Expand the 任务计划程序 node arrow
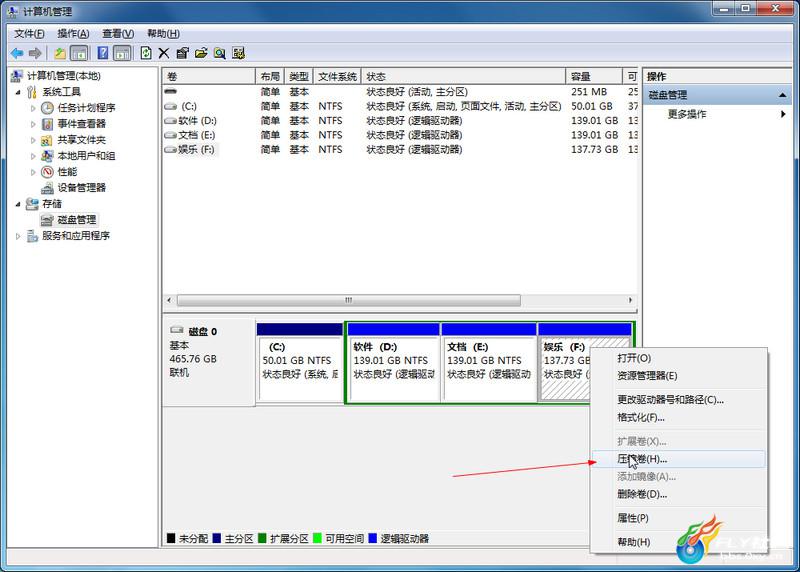The height and width of the screenshot is (572, 800). pyautogui.click(x=33, y=108)
